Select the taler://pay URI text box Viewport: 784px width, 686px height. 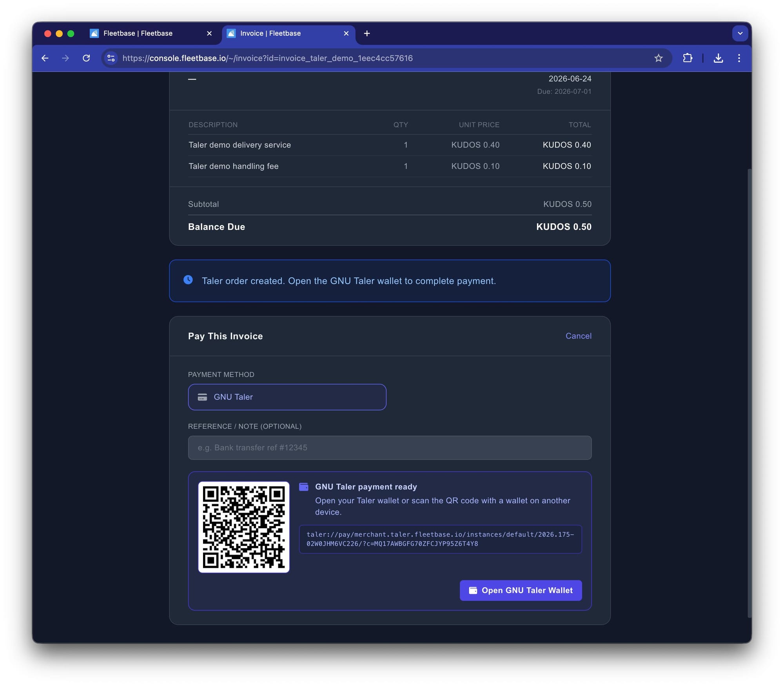[x=440, y=539]
